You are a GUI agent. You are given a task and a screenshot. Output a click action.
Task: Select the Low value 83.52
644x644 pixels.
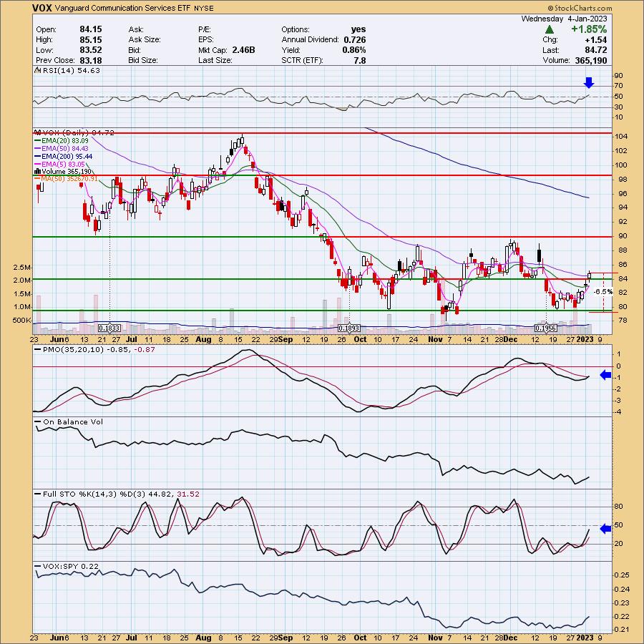[x=91, y=50]
